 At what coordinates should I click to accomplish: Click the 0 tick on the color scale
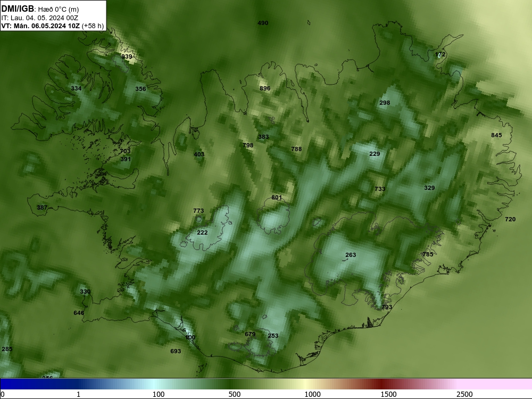(x=2, y=394)
